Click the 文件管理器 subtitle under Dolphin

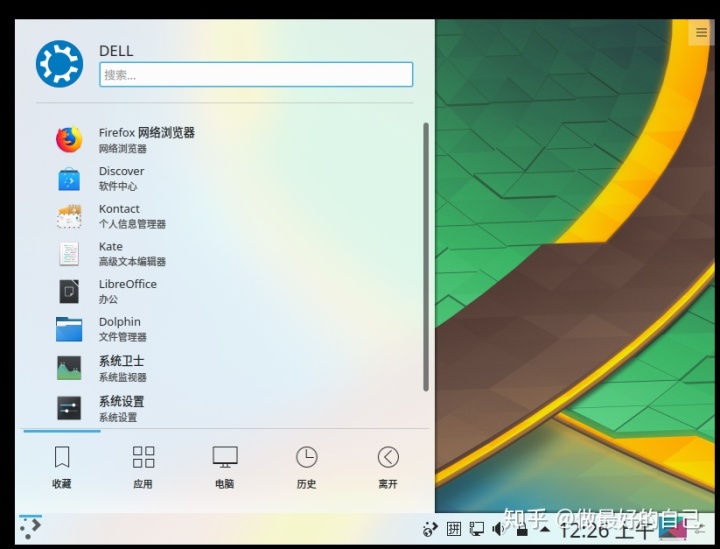[x=123, y=337]
